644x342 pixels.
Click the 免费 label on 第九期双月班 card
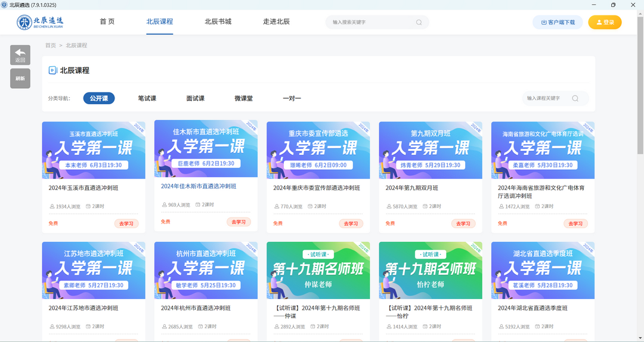[390, 223]
